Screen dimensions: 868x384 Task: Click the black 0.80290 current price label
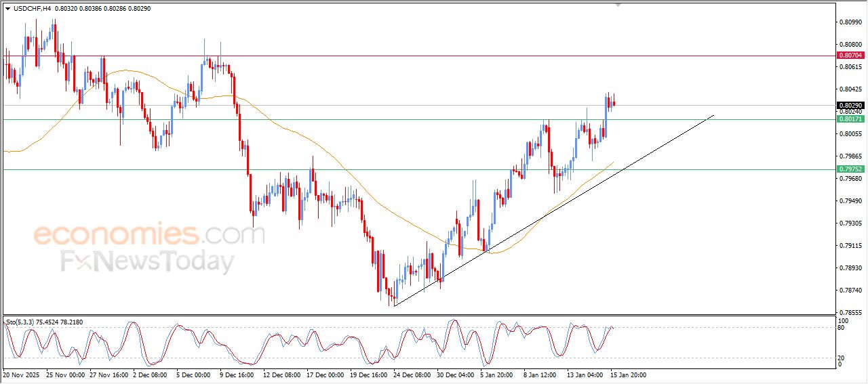point(850,106)
